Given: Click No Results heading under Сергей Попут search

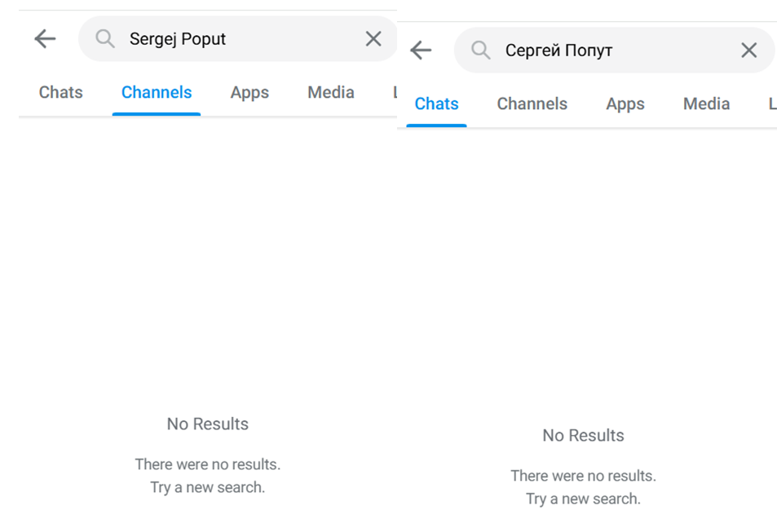Looking at the screenshot, I should pos(583,435).
